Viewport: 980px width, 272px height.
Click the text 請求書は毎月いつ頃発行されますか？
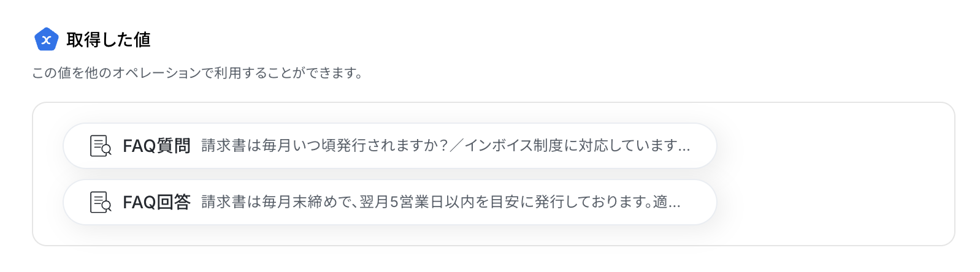[325, 146]
